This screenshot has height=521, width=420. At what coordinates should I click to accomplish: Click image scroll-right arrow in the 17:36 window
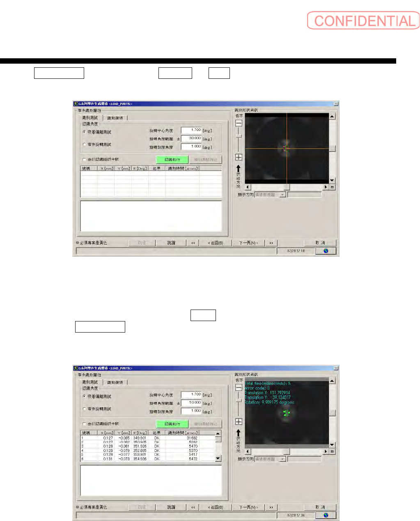tap(326, 452)
